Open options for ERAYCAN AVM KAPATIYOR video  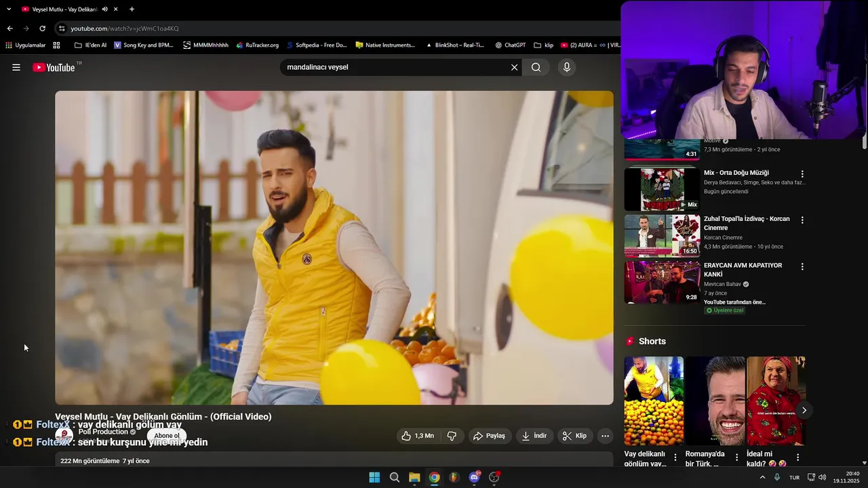pos(802,267)
